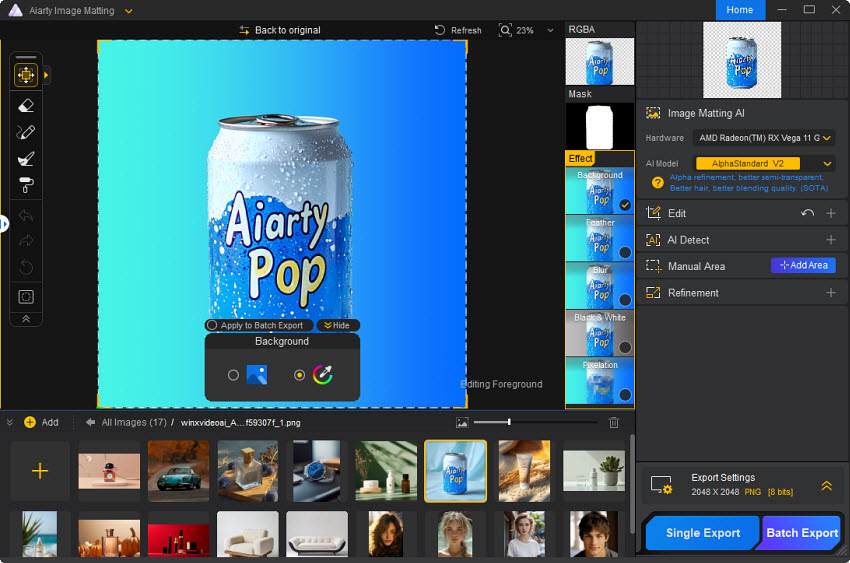Toggle Apply to Batch Export option
Viewport: 850px width, 563px height.
tap(259, 325)
